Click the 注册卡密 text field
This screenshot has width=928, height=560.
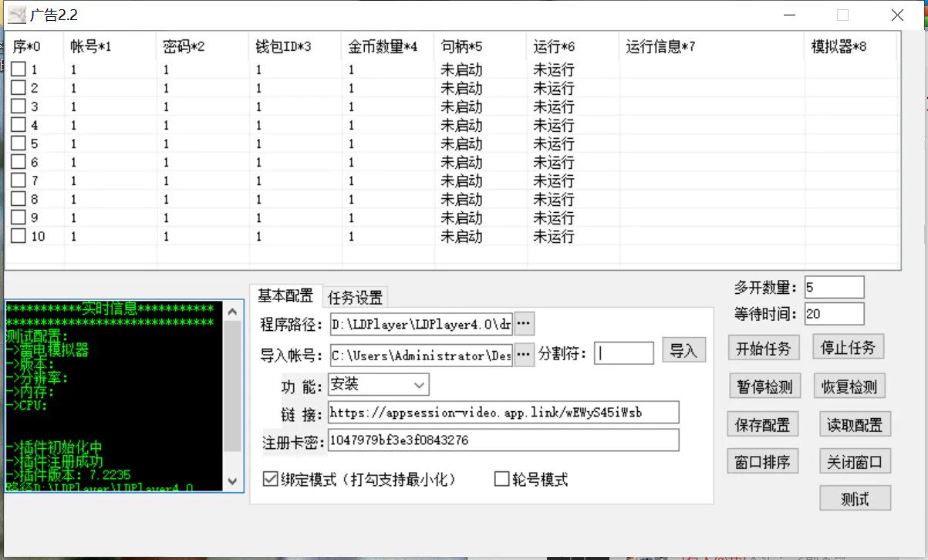[x=503, y=440]
